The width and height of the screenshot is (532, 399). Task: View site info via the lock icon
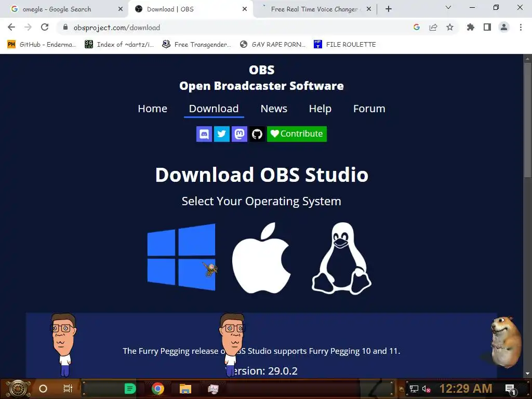[65, 28]
